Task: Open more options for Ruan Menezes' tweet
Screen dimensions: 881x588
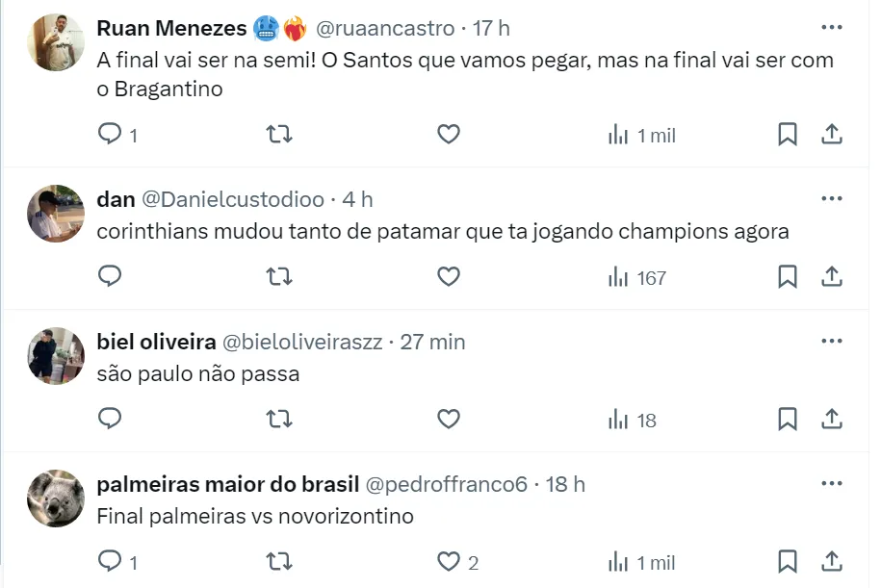Action: point(831,27)
